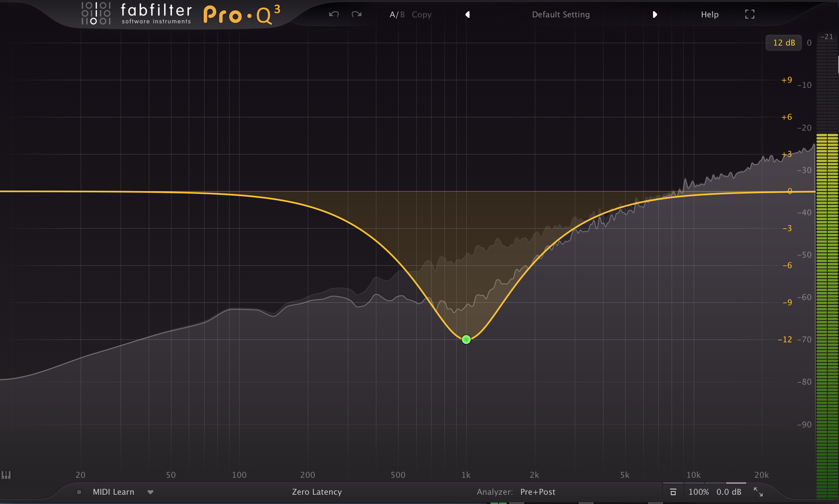
Task: Open the Help menu
Action: click(710, 15)
